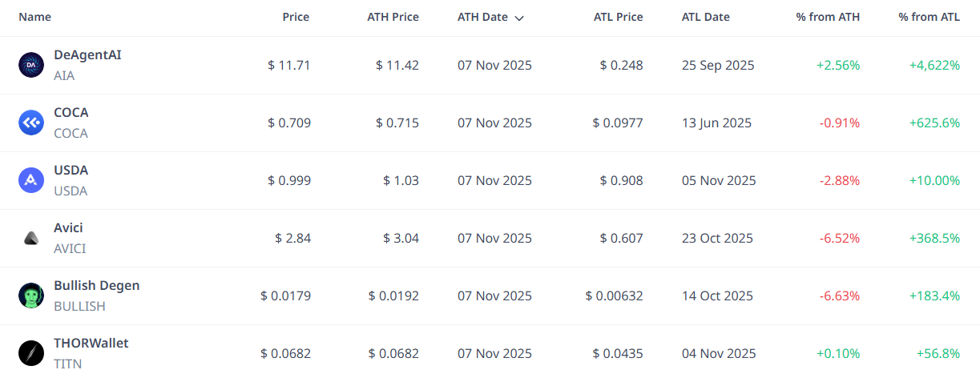Open the THORWallet coin name link
This screenshot has height=382, width=980.
[x=91, y=344]
